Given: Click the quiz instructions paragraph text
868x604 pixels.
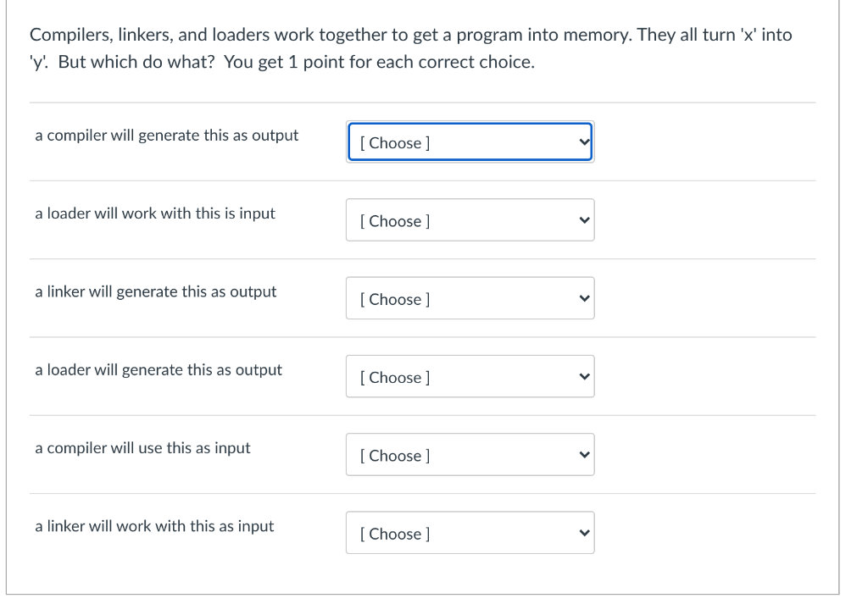Looking at the screenshot, I should pos(411,48).
